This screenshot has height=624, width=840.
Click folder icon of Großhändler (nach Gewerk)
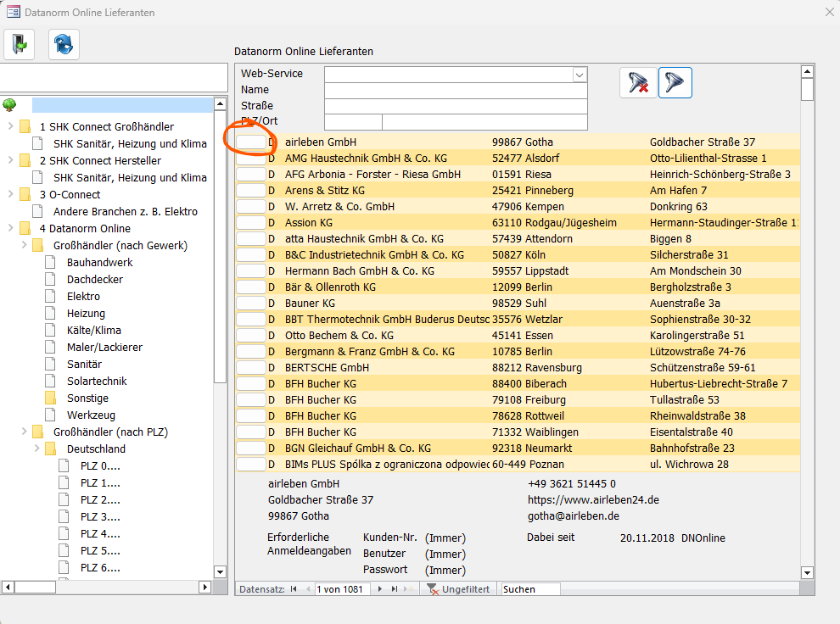pyautogui.click(x=37, y=246)
